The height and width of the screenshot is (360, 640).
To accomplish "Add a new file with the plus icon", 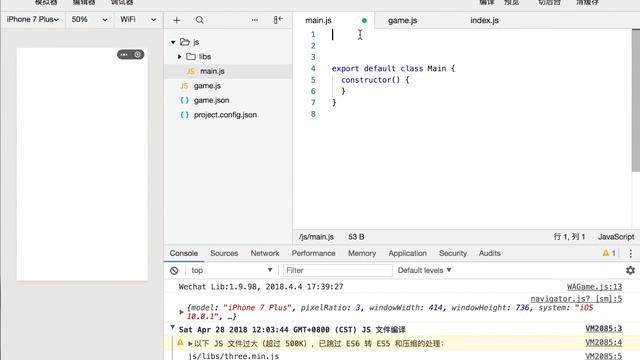I will (176, 20).
